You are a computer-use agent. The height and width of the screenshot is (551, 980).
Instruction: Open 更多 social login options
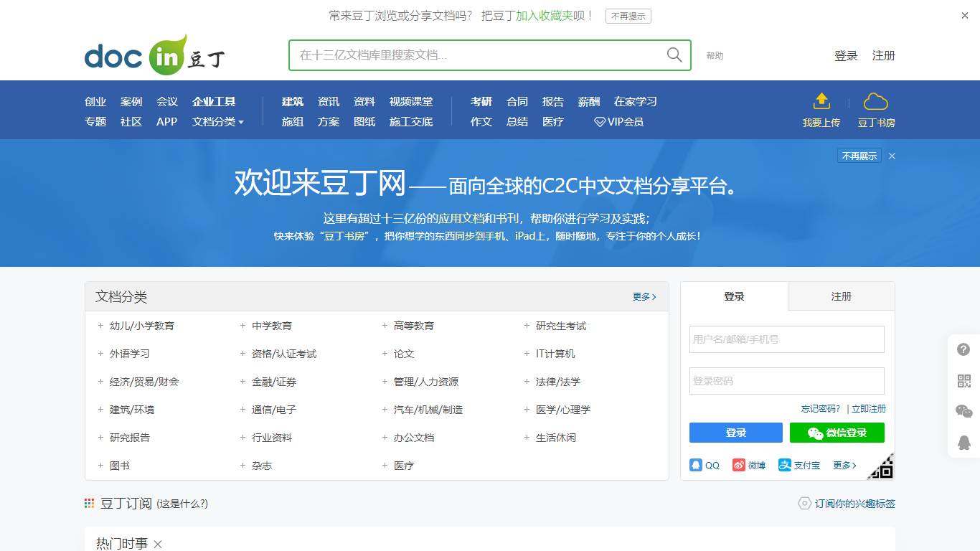843,465
